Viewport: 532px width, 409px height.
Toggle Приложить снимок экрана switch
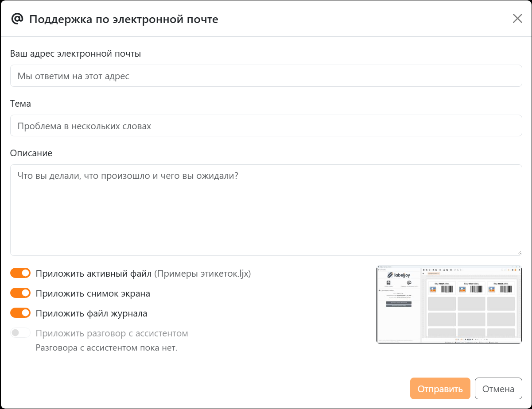(x=20, y=293)
